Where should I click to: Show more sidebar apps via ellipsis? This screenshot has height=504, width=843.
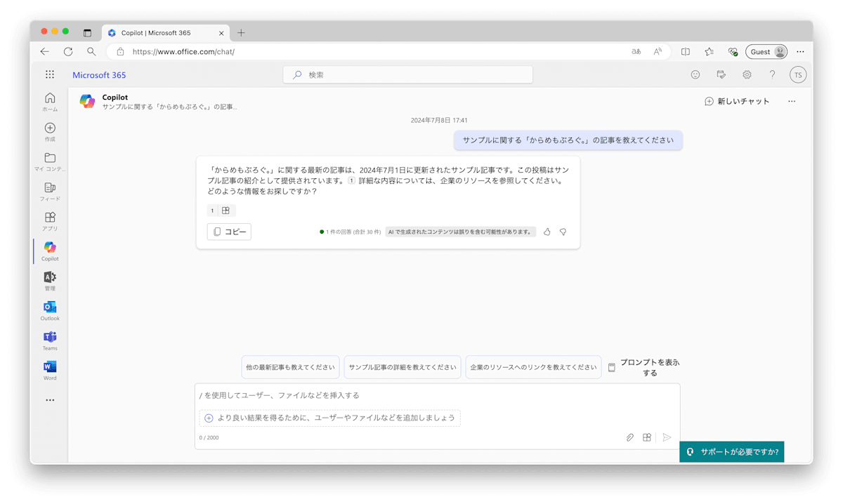tap(50, 400)
